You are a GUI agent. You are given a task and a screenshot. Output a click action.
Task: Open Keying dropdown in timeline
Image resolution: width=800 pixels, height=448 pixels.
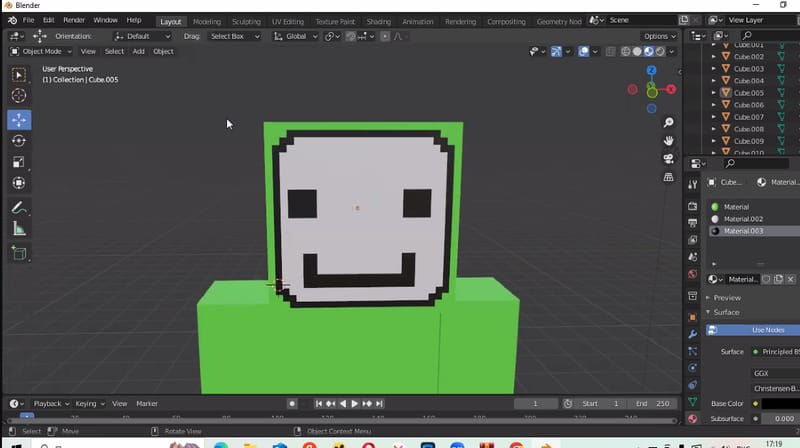click(90, 404)
